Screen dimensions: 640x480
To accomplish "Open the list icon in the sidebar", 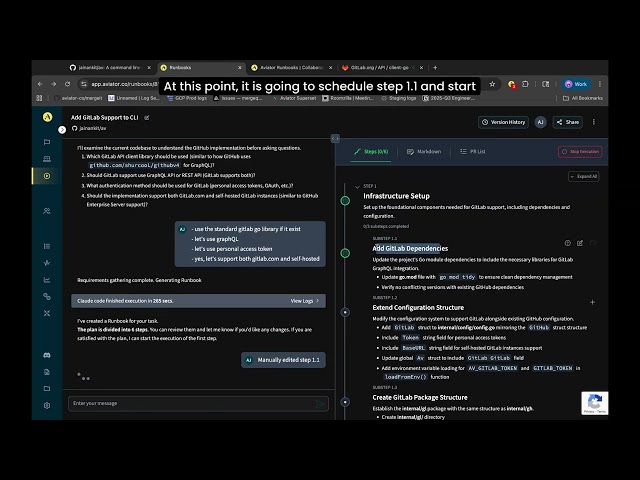I will [47, 246].
